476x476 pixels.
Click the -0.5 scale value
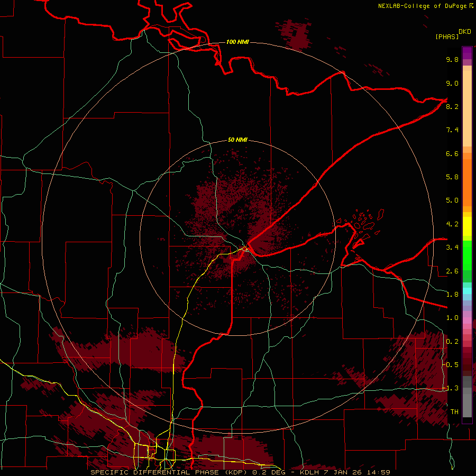click(x=451, y=365)
